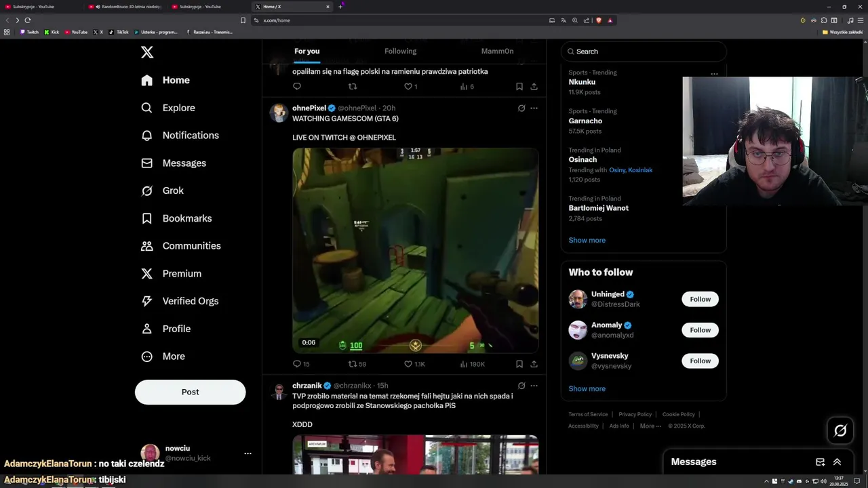This screenshot has width=868, height=488.
Task: Expand the footer More menu
Action: [x=650, y=426]
